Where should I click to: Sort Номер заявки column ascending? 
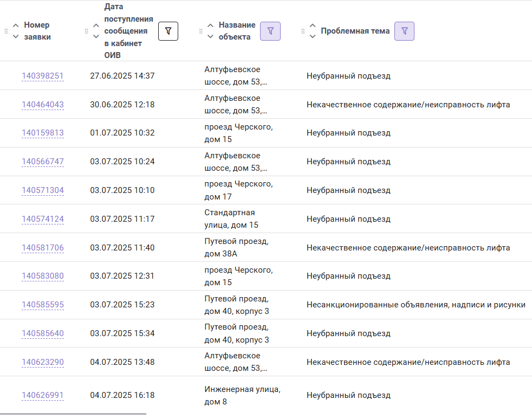(16, 25)
